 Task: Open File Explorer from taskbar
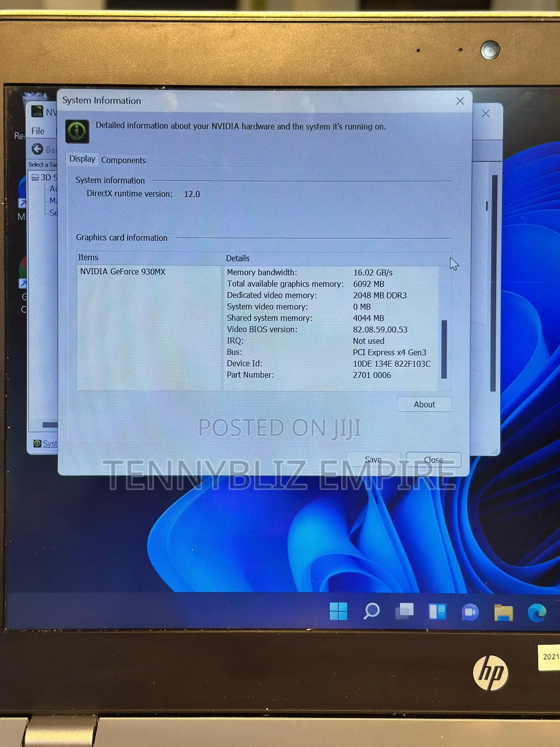point(503,613)
